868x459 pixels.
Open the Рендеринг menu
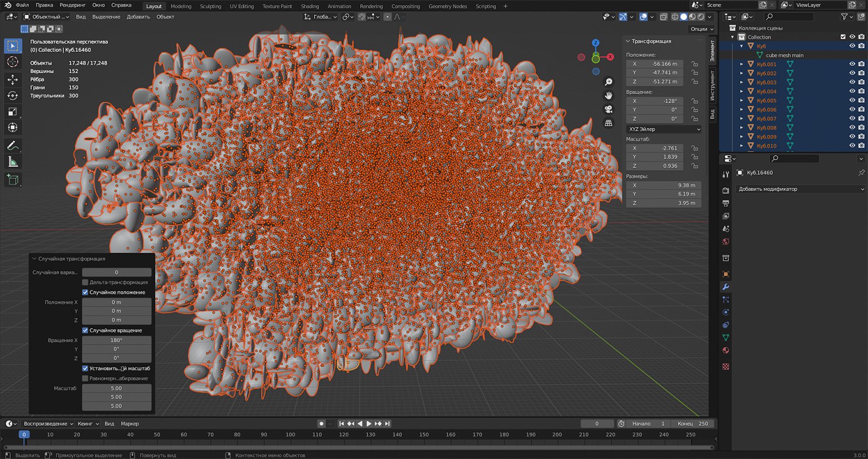72,5
